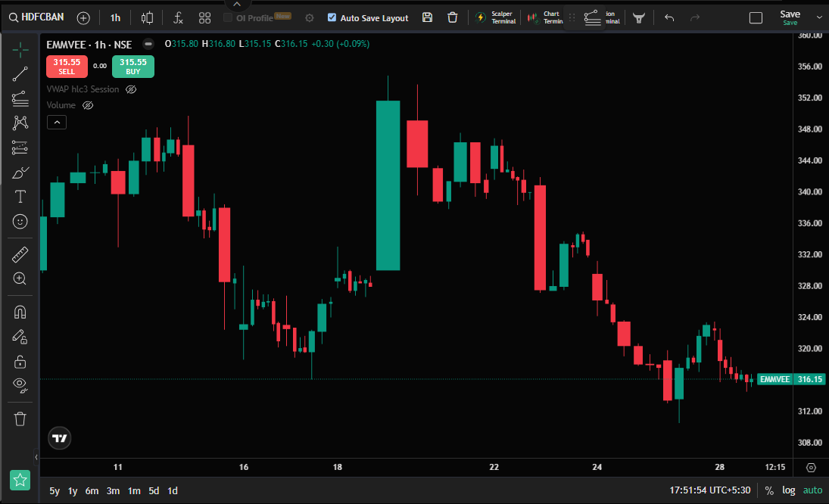Image resolution: width=829 pixels, height=504 pixels.
Task: Select the XABCD pattern tool
Action: [20, 123]
